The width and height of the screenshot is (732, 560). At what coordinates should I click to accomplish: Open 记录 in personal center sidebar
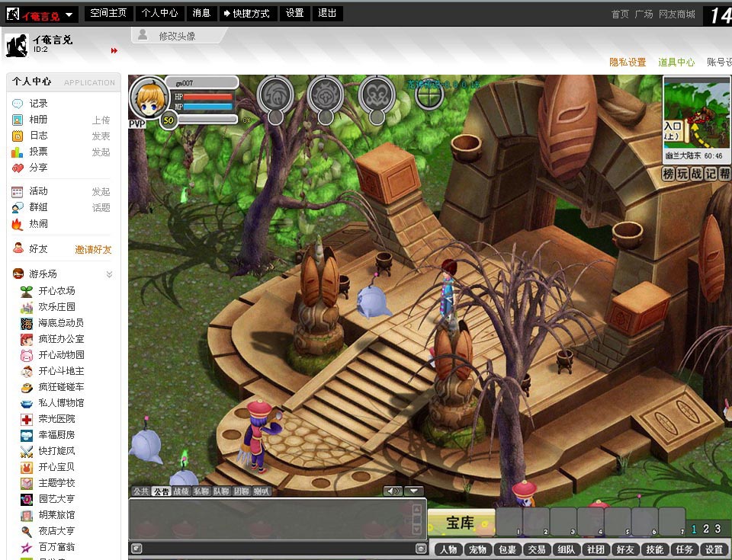[38, 103]
